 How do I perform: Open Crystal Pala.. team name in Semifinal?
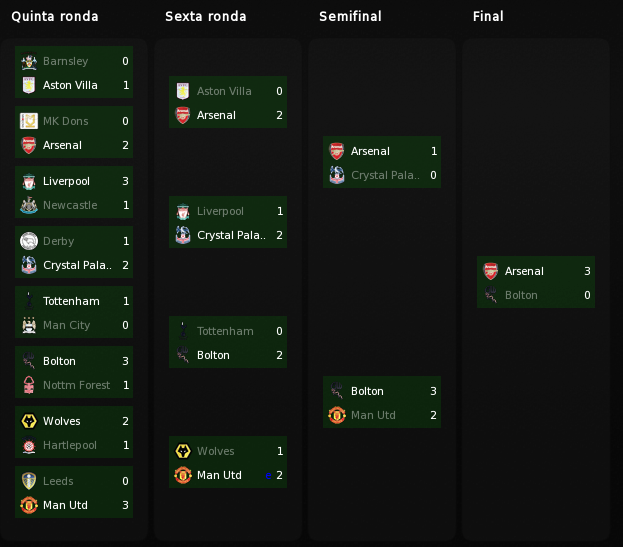point(385,175)
